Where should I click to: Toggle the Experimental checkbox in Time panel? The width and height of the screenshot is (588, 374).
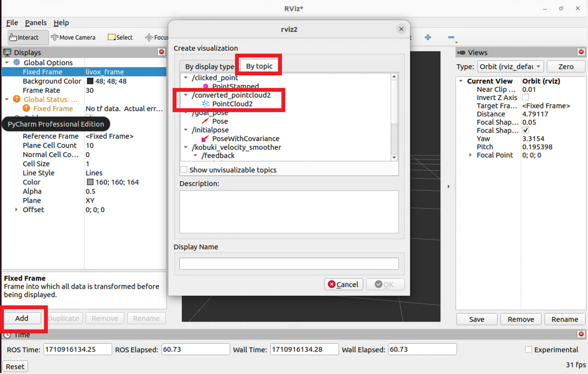tap(529, 350)
